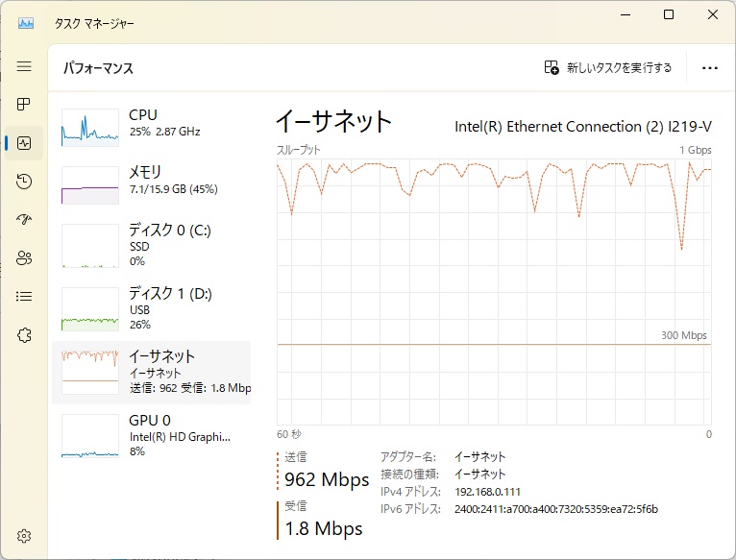Select the CPU performance item

151,127
